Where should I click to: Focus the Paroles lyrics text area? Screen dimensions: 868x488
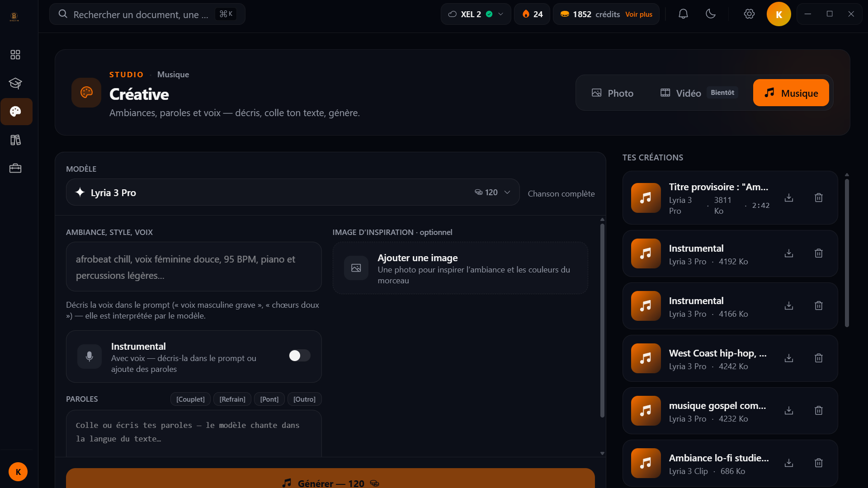[194, 433]
